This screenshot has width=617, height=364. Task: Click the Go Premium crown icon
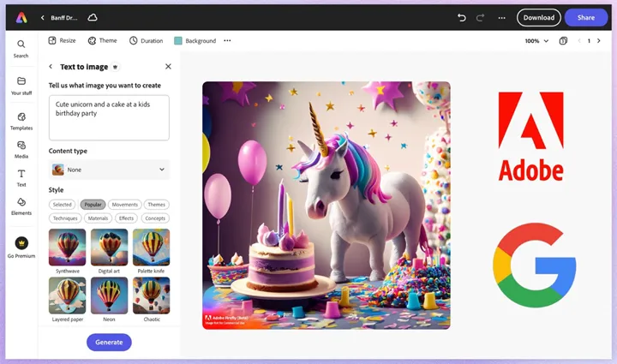[x=21, y=244]
